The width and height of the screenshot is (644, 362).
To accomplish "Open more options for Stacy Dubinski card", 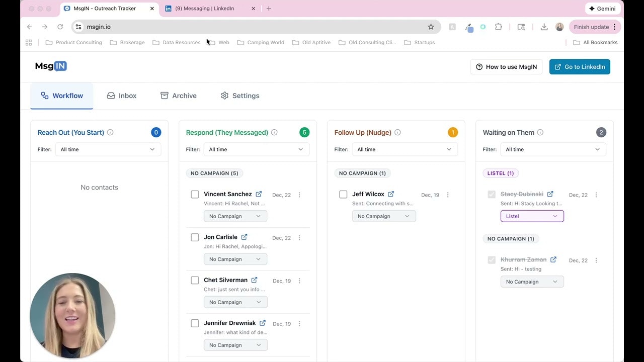I will pyautogui.click(x=596, y=195).
